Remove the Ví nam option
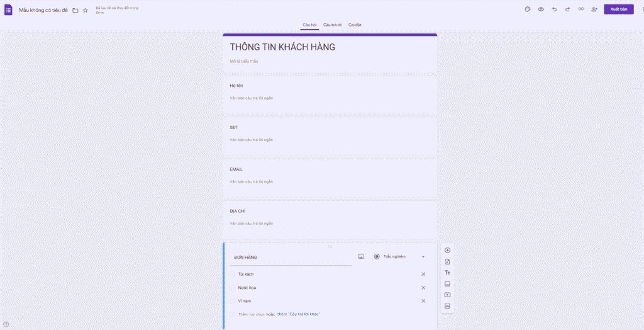 423,301
